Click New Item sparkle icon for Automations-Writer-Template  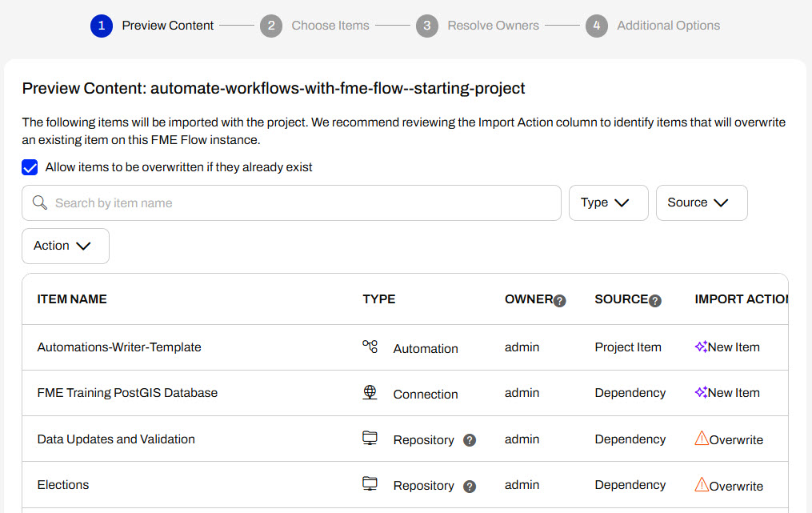701,347
